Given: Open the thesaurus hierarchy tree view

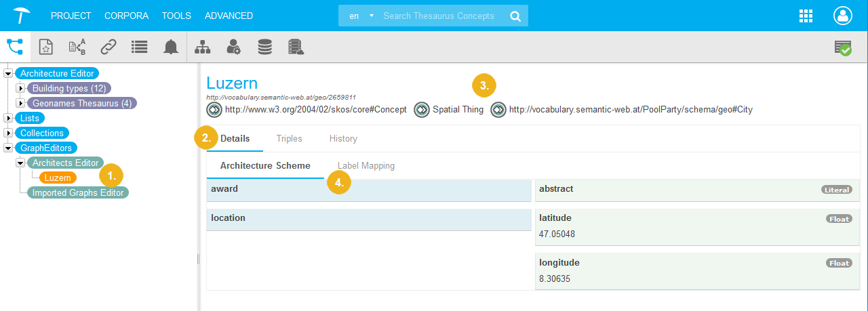Looking at the screenshot, I should tap(15, 47).
